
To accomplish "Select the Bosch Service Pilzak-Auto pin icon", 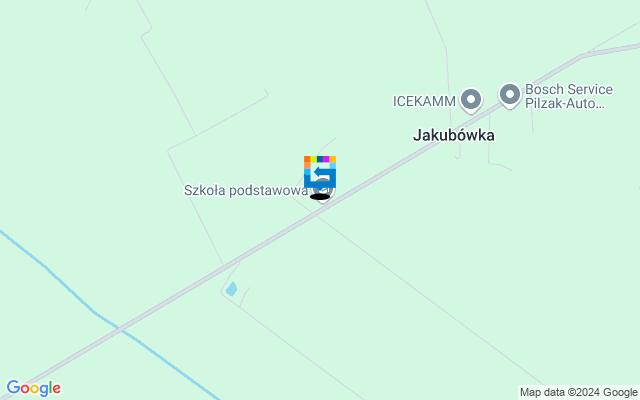I will pyautogui.click(x=510, y=95).
